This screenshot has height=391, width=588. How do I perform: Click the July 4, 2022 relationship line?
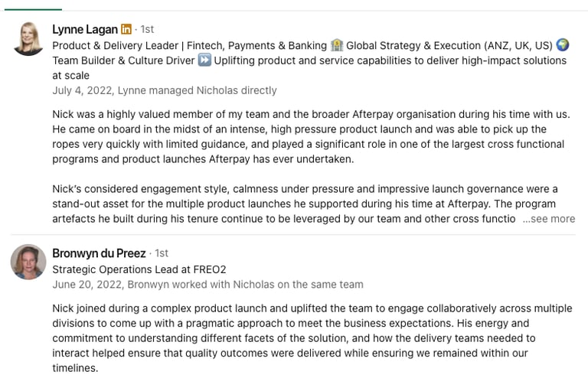point(165,90)
